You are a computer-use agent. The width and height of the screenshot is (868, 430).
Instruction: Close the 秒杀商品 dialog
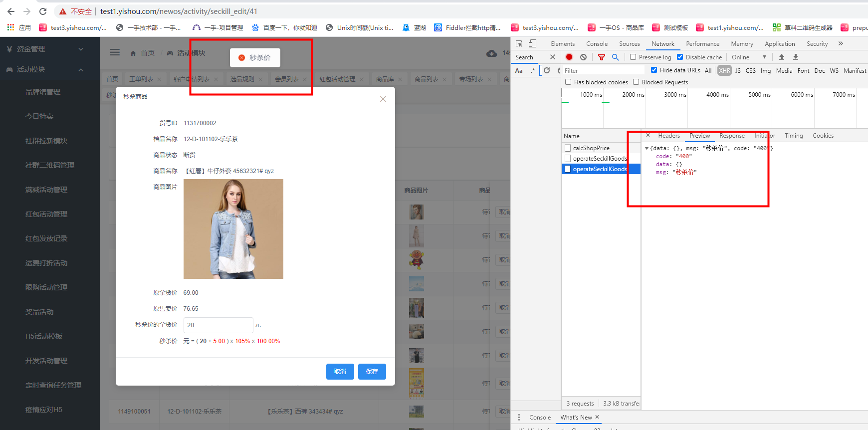coord(383,99)
